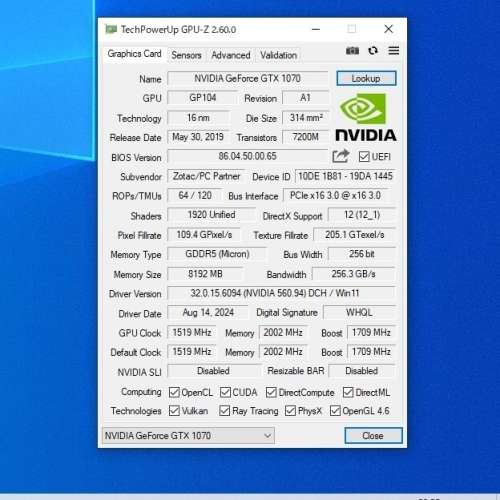Click the Default Clock field 1519 MHz
The image size is (500, 500).
(192, 352)
